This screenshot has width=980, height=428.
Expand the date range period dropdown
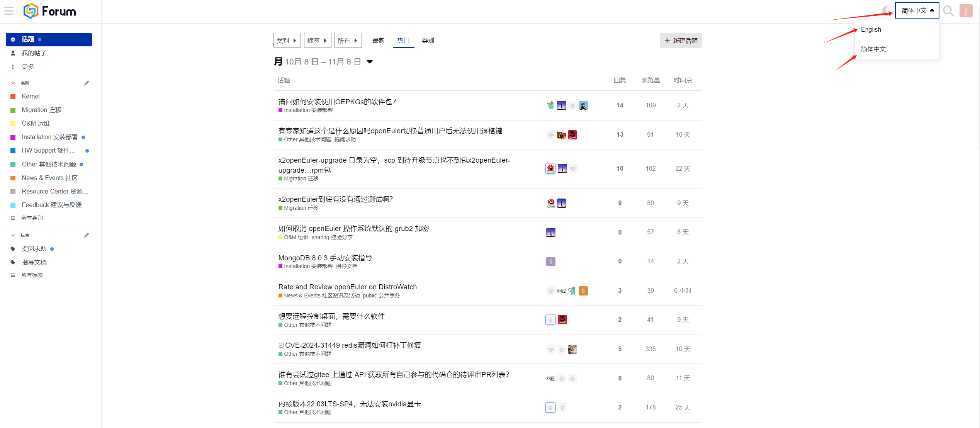pyautogui.click(x=370, y=62)
